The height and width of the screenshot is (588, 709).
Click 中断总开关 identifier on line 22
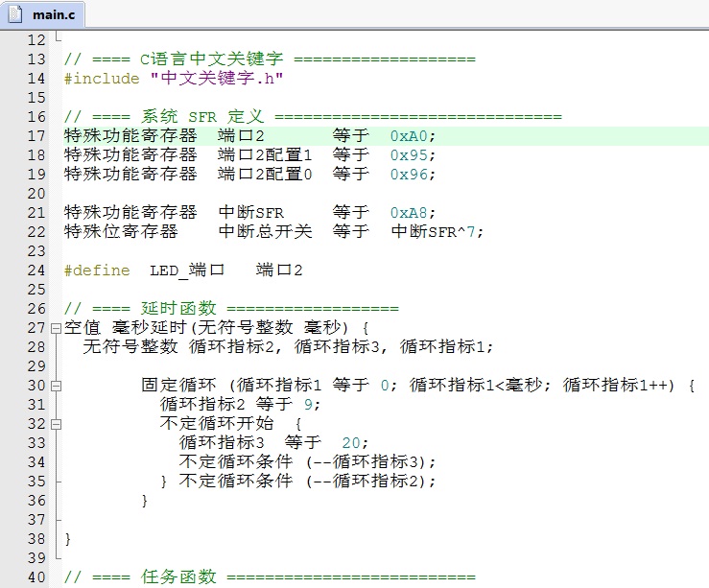[x=266, y=231]
